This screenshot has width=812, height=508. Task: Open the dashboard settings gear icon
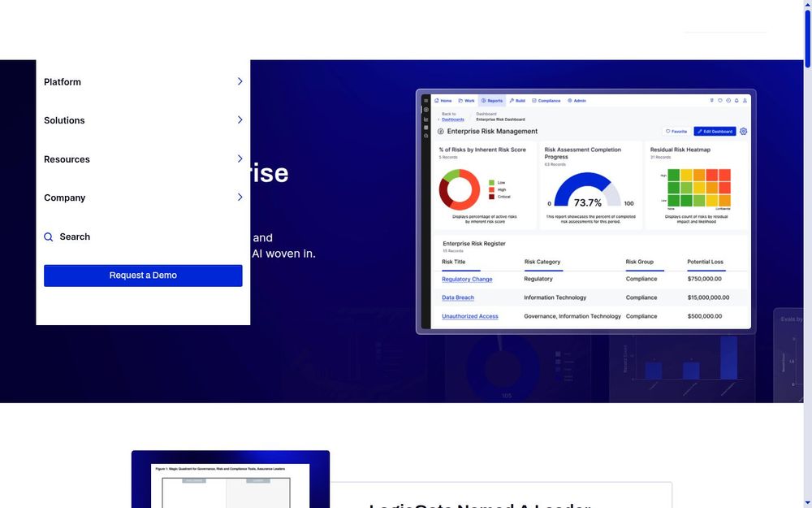click(x=743, y=131)
